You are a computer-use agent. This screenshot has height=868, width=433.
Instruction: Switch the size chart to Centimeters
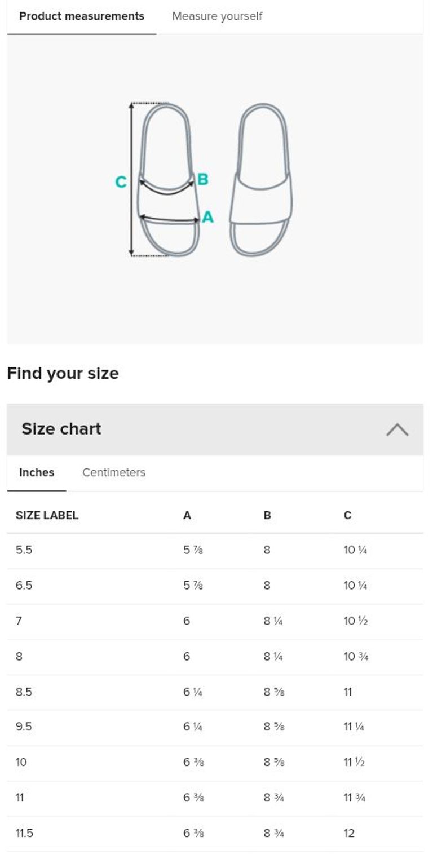[114, 472]
